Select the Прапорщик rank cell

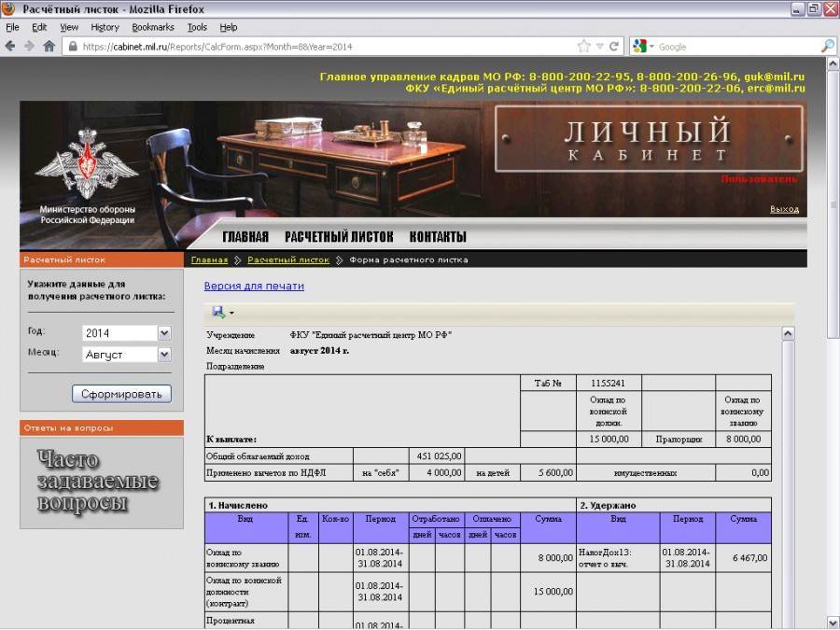click(x=679, y=439)
